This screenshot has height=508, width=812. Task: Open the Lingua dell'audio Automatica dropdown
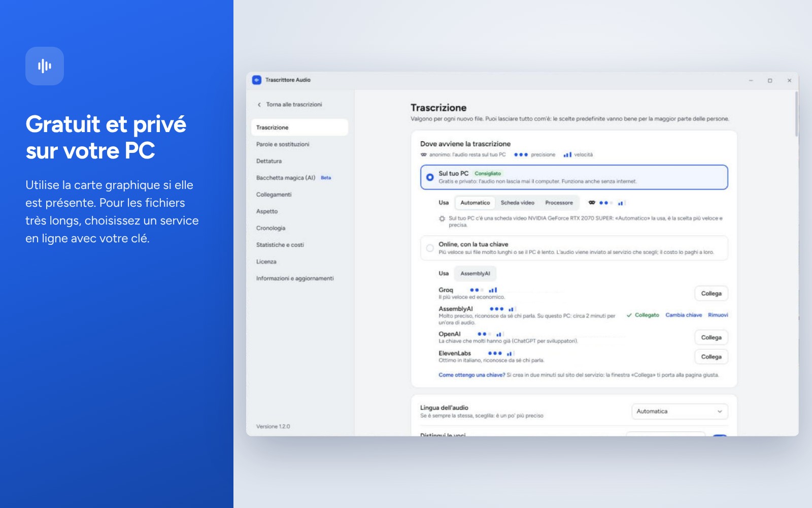(x=680, y=411)
